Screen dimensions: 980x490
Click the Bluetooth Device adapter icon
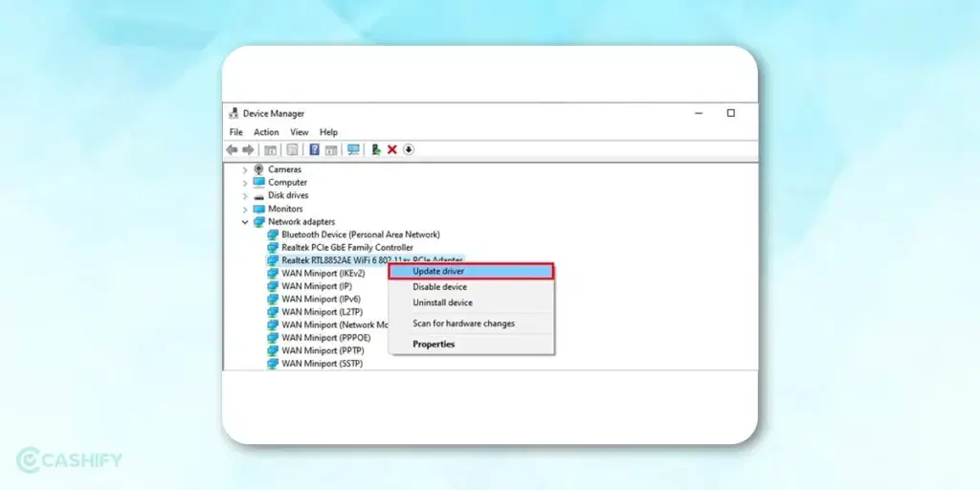click(273, 234)
